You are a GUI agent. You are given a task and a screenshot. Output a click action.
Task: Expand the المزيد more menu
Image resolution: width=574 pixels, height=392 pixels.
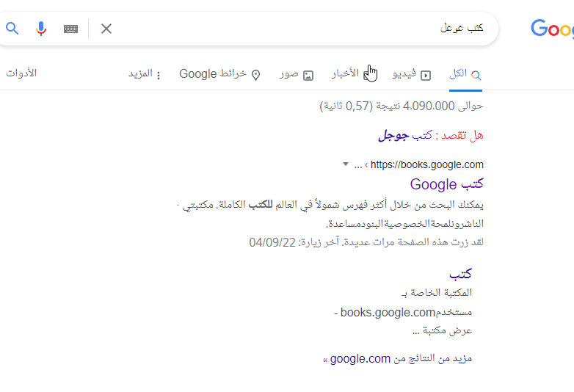point(144,74)
